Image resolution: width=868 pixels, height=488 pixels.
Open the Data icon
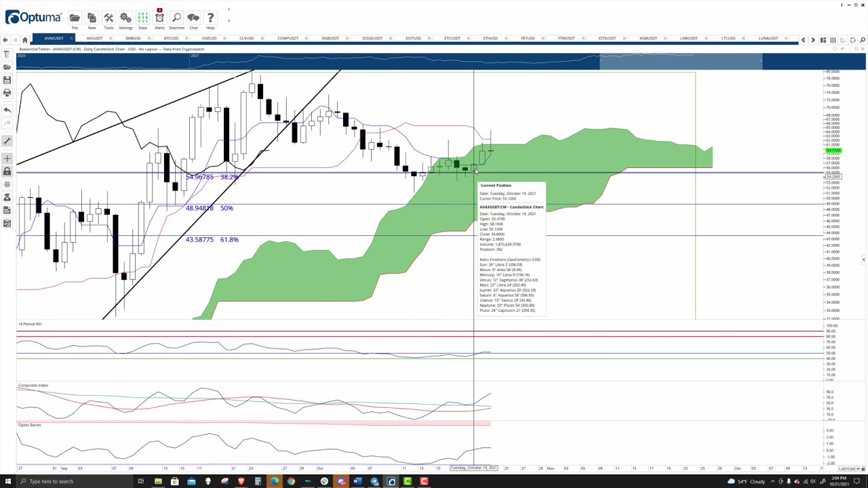click(142, 20)
